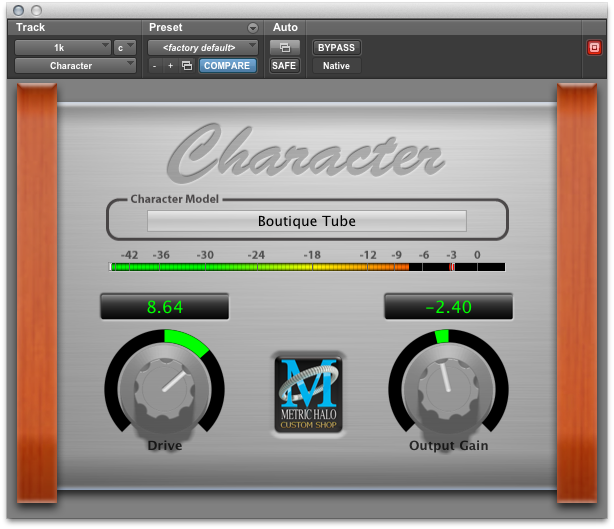
Task: Click the Character script logo
Action: 306,153
